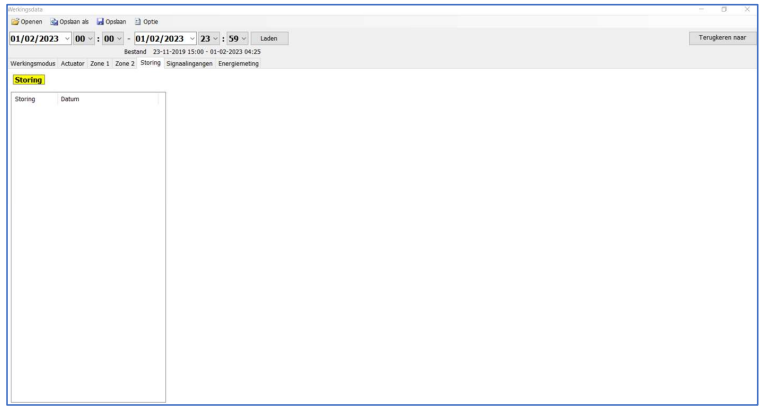Open the Optie settings icon

click(138, 21)
